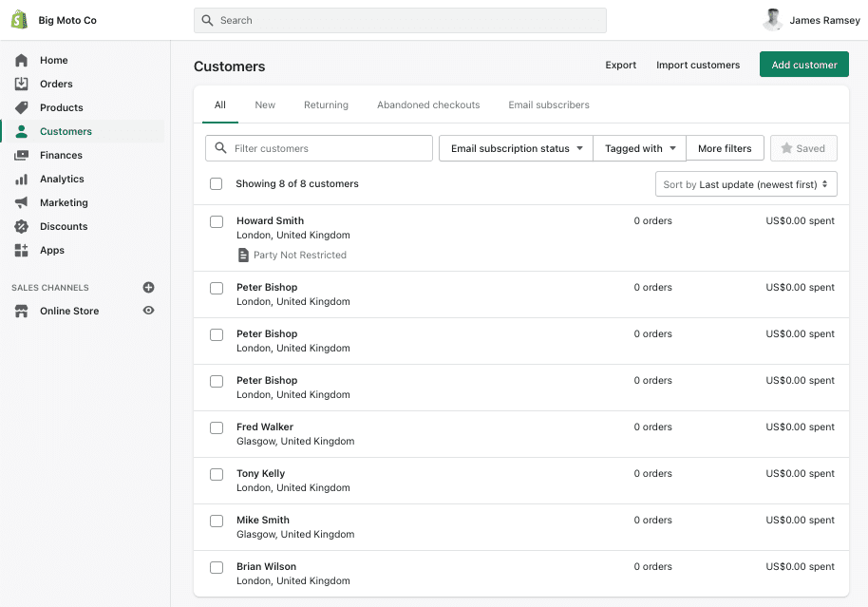Open the Tagged with filter dropdown
The width and height of the screenshot is (868, 607).
[x=639, y=148]
